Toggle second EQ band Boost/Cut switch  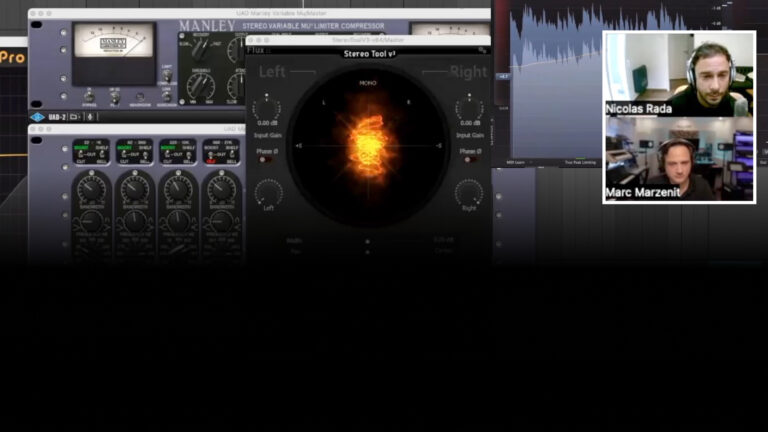coord(124,155)
